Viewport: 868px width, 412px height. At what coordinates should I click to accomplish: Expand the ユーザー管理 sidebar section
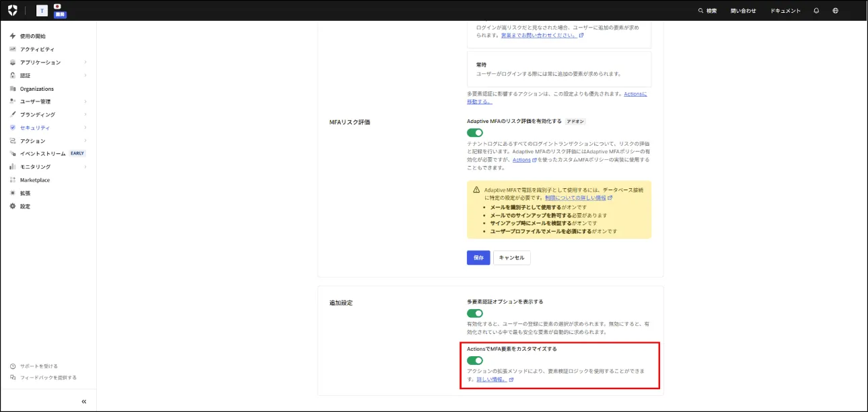35,101
